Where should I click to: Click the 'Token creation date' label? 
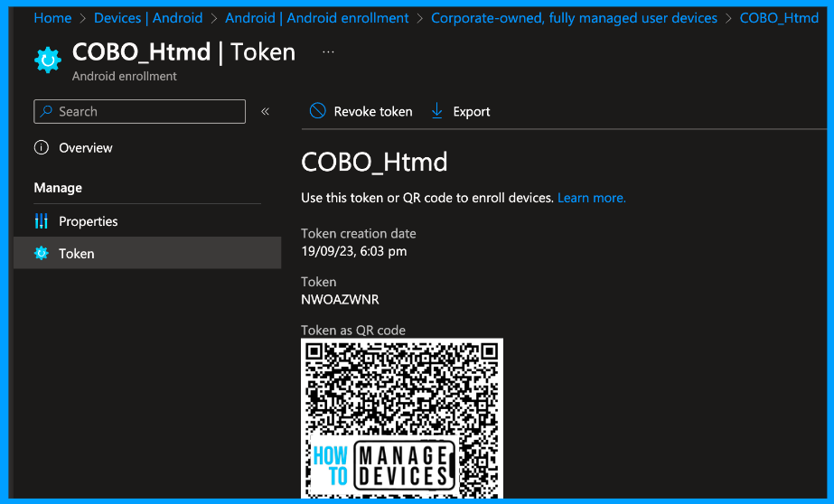(x=359, y=233)
